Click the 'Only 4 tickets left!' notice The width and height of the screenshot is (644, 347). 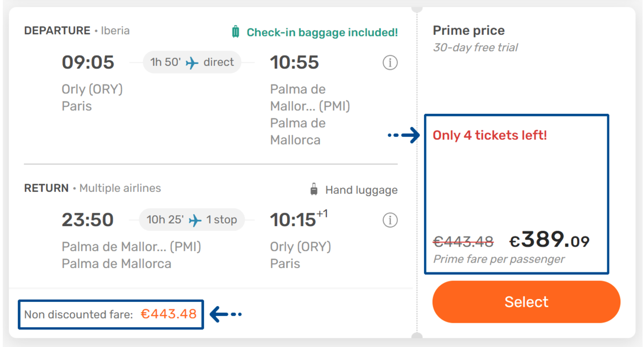[489, 135]
